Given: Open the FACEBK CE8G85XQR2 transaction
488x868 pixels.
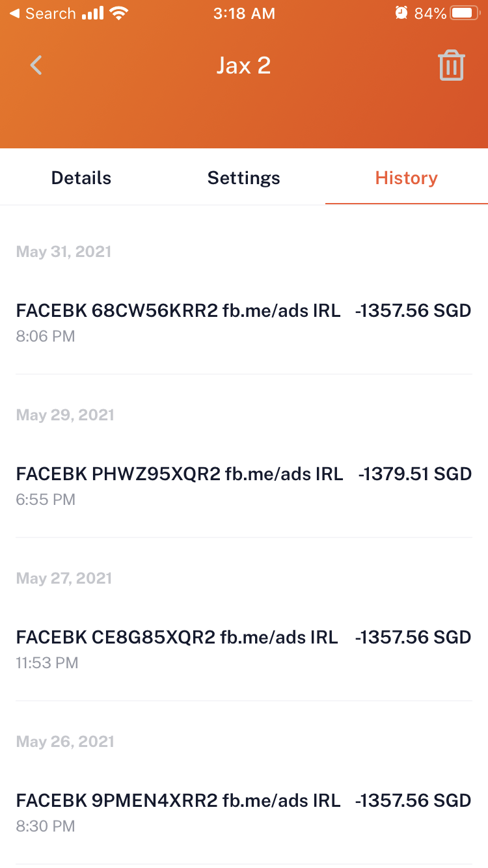Looking at the screenshot, I should tap(177, 638).
